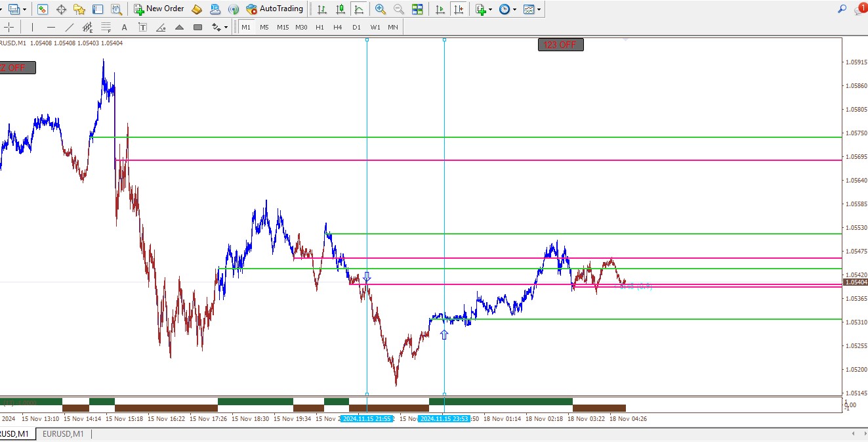868x442 pixels.
Task: Toggle AutoTrading
Action: click(x=275, y=9)
